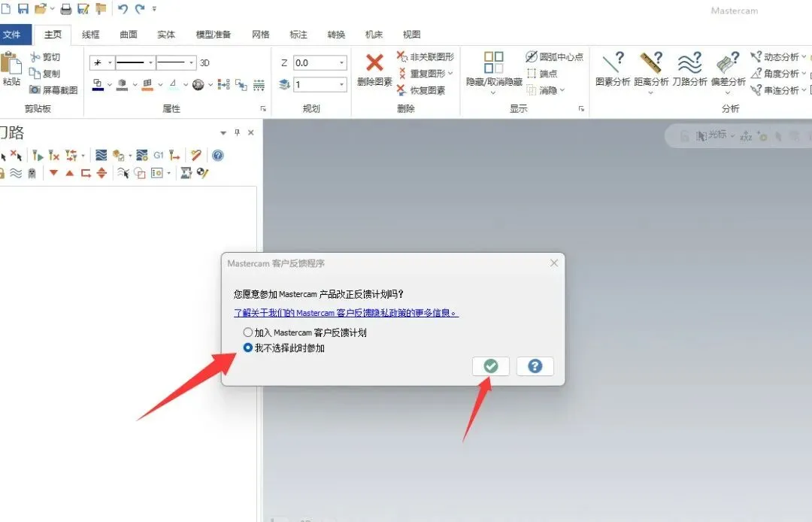Screen dimensions: 812x522
Task: Click 端点 in display group
Action: click(542, 74)
